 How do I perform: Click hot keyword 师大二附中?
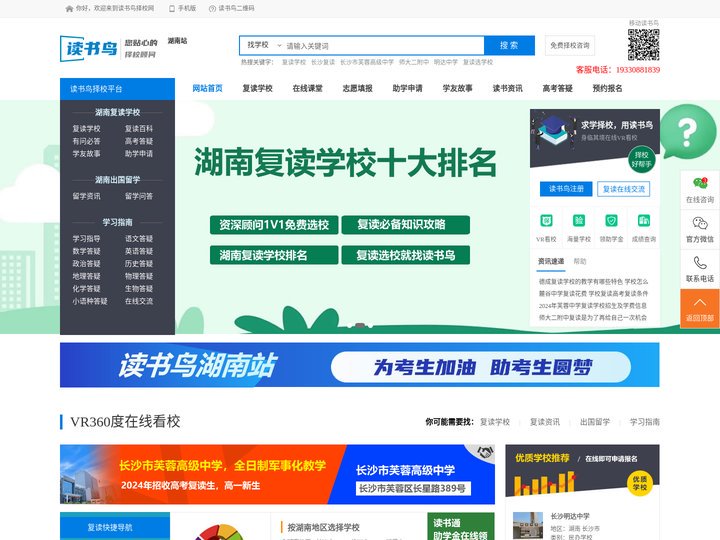pyautogui.click(x=414, y=62)
